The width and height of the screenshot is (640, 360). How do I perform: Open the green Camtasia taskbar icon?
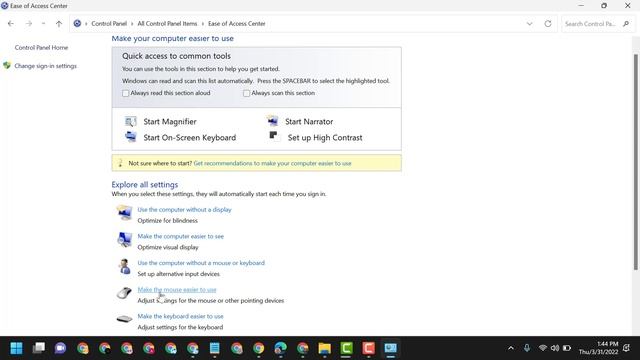346,348
